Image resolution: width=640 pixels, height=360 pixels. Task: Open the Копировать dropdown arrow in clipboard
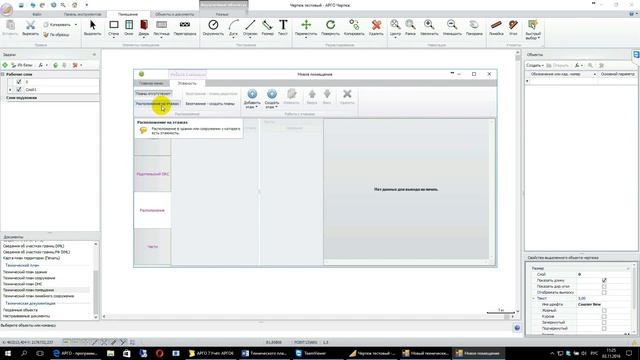76,25
